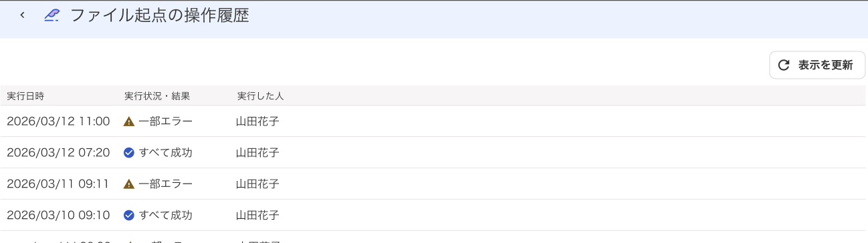Open the 2026/03/11 09:11 history row
Screen dimensions: 868x243
[433, 184]
